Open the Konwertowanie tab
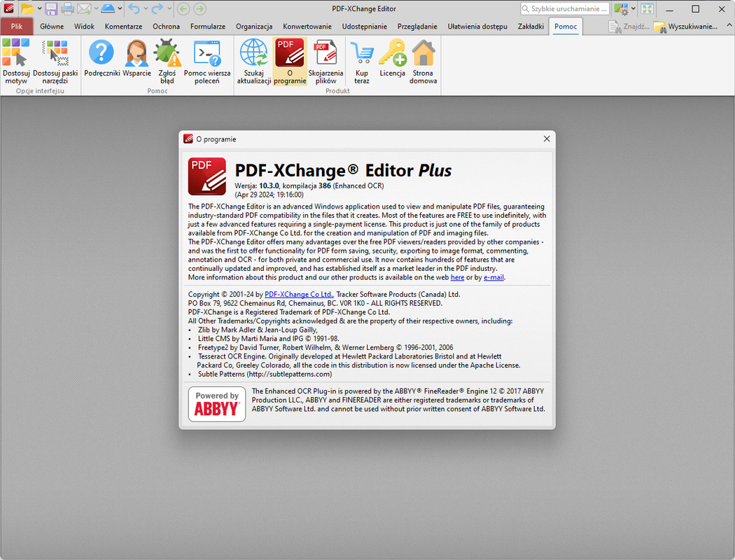The height and width of the screenshot is (560, 735). 307,27
